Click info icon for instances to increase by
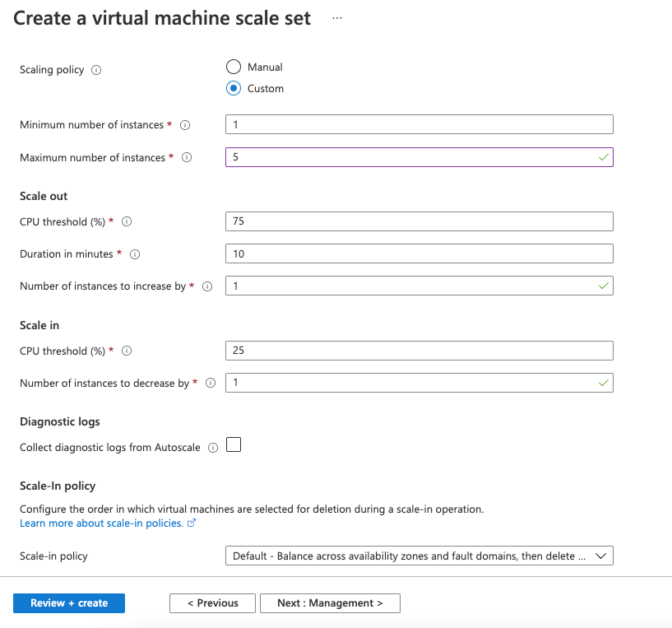 pos(207,286)
